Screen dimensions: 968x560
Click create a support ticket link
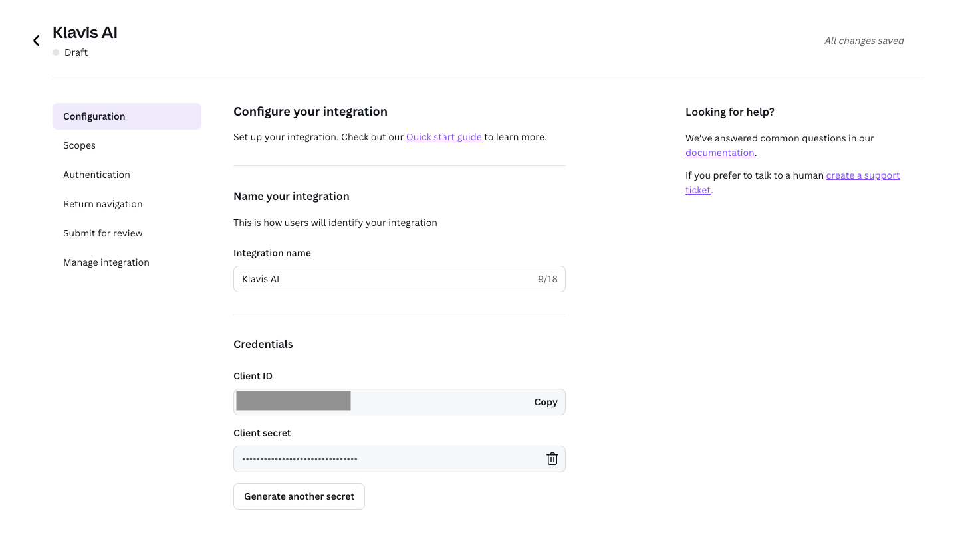click(x=863, y=175)
